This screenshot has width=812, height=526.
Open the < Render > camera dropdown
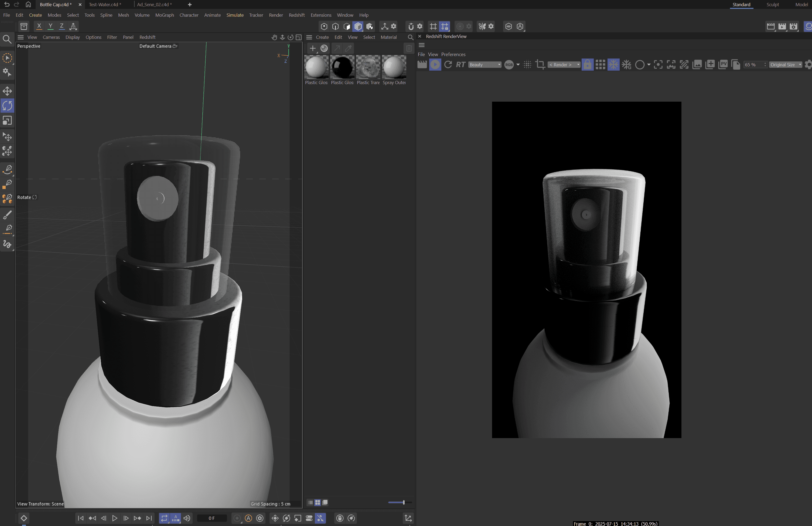coord(564,65)
